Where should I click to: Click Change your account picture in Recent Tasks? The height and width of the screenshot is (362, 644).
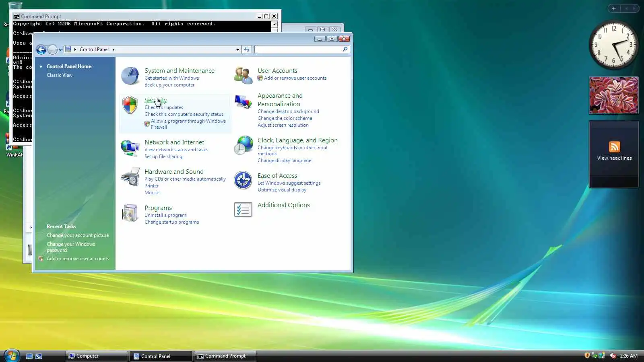click(78, 235)
